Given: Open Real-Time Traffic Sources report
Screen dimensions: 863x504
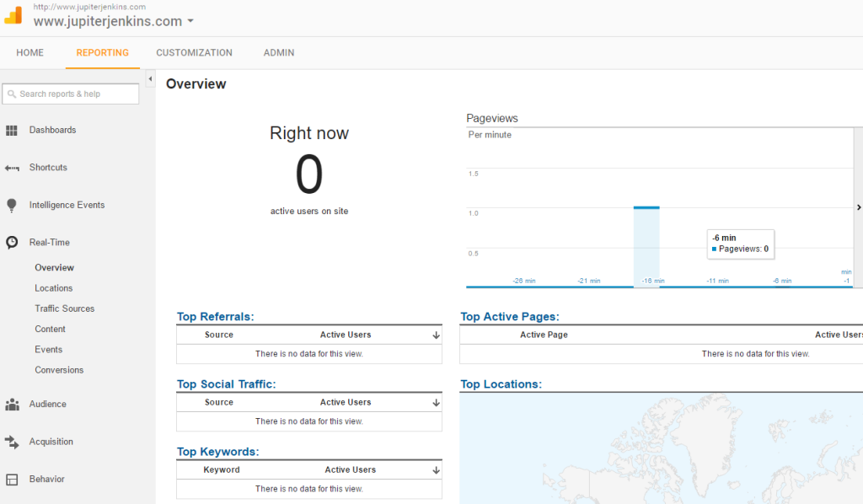Looking at the screenshot, I should (65, 308).
